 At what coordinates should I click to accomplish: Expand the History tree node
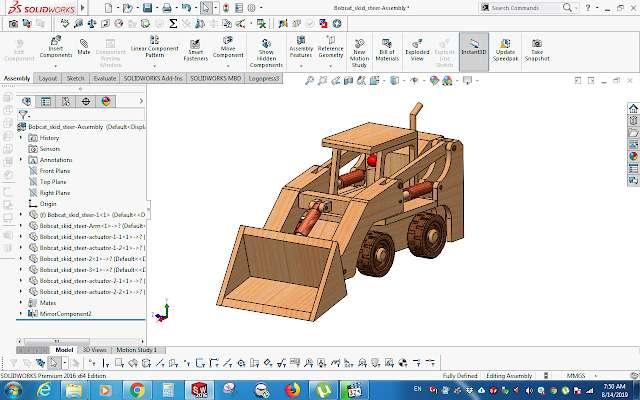click(x=21, y=138)
